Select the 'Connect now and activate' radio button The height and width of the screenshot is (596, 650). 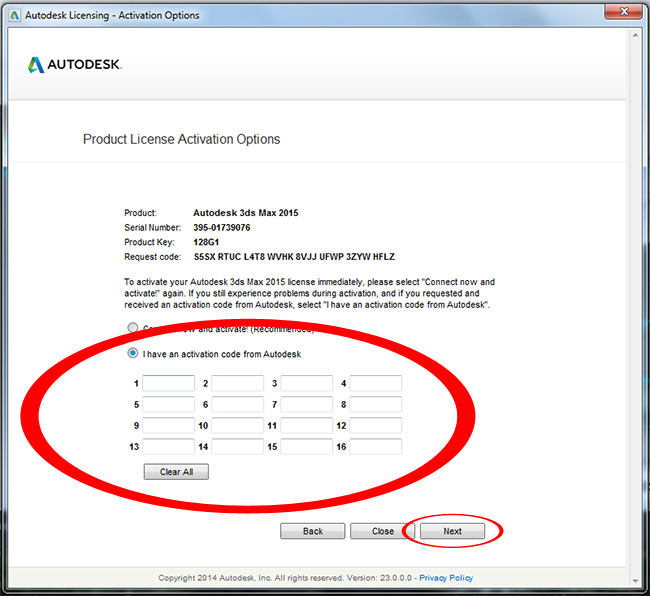[x=133, y=327]
